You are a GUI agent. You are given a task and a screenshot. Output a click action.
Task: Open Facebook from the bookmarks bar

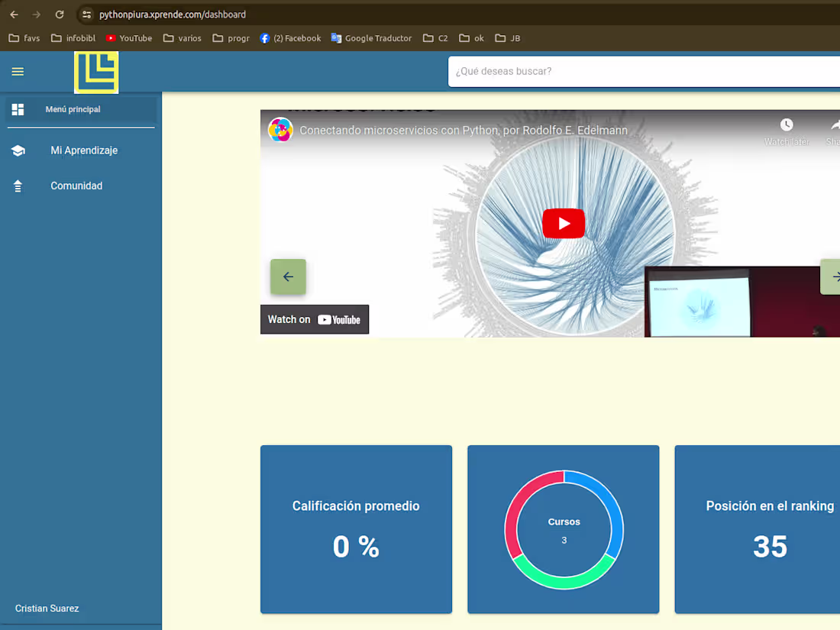290,38
